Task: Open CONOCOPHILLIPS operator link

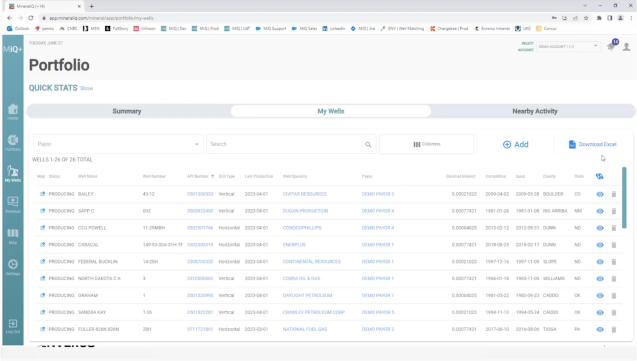Action: [302, 228]
